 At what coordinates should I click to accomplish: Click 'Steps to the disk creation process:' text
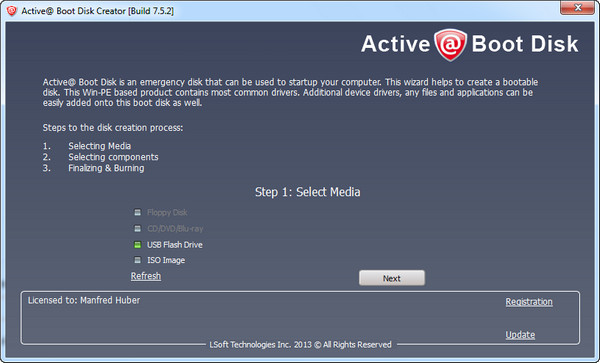point(113,127)
